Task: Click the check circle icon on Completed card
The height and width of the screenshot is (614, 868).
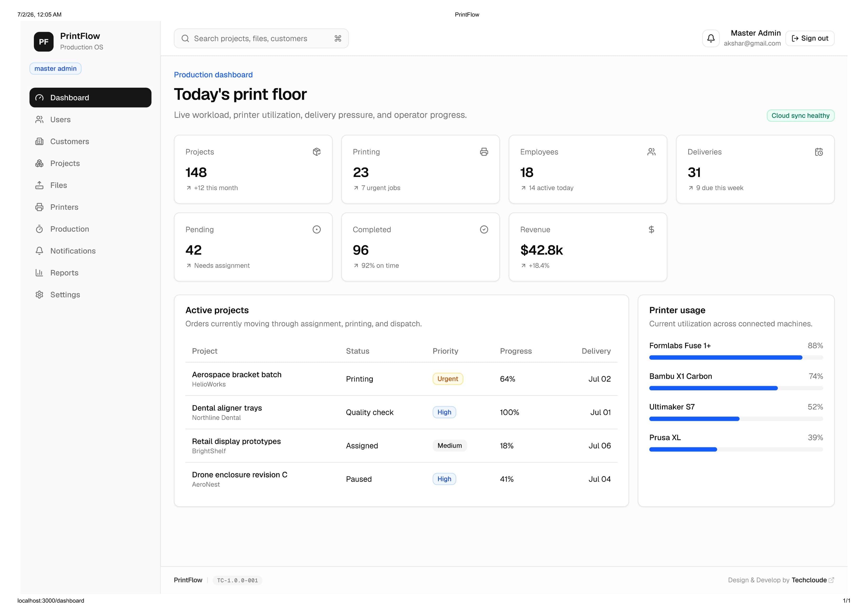Action: click(484, 230)
